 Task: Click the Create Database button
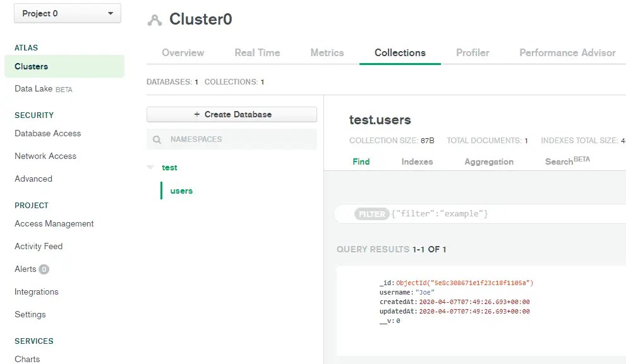coord(232,114)
